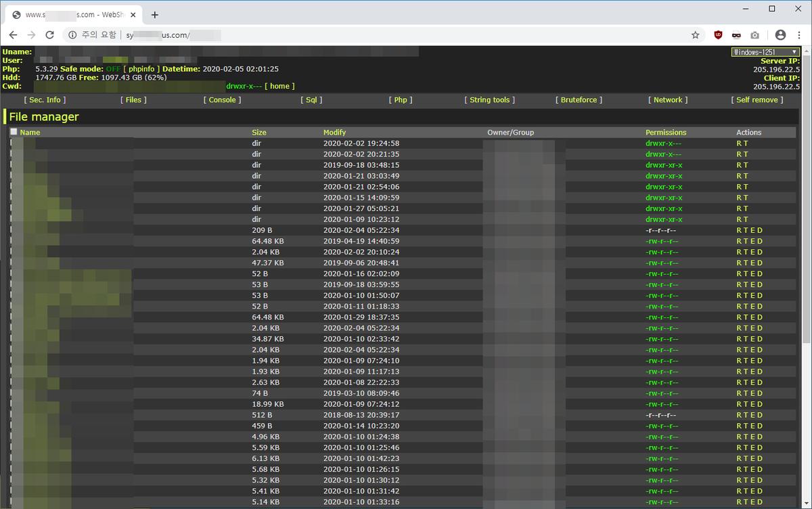Click the home link beside Cwd
Screen dimensions: 812x509
point(280,86)
